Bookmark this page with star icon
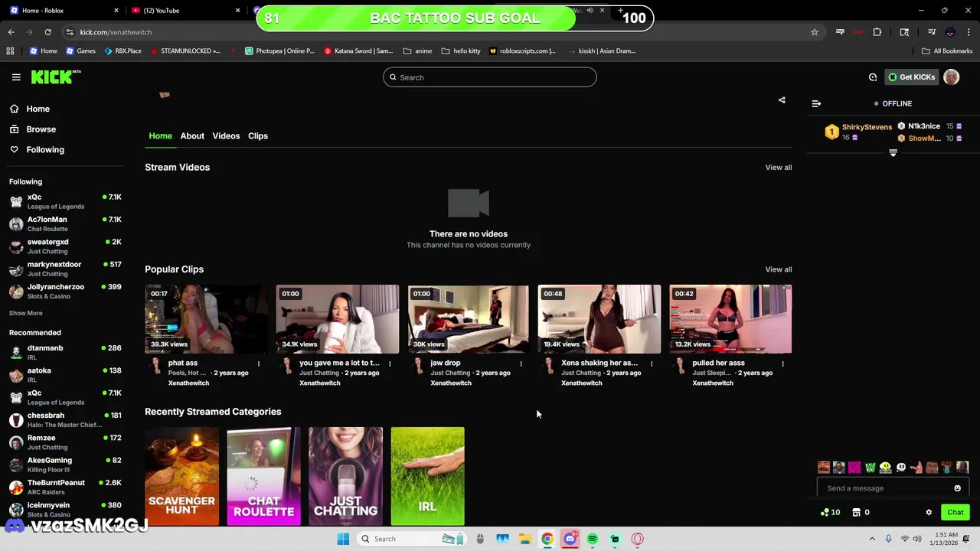 click(x=815, y=32)
